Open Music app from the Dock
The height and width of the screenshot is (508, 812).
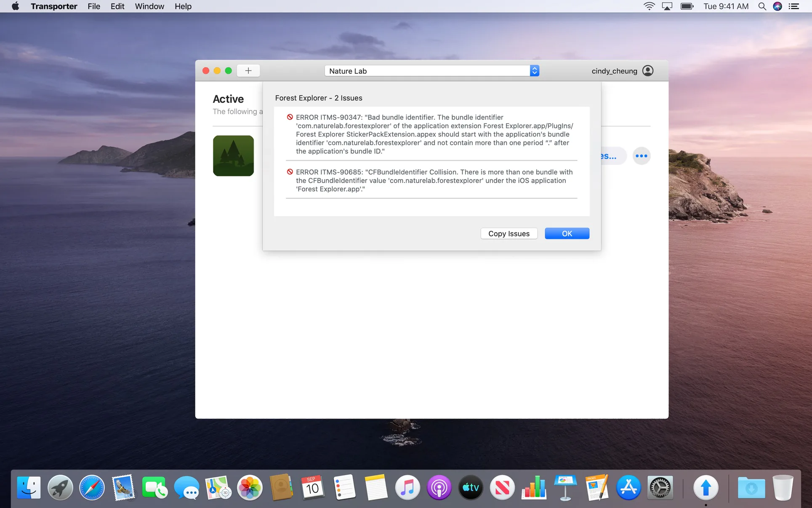coord(407,488)
